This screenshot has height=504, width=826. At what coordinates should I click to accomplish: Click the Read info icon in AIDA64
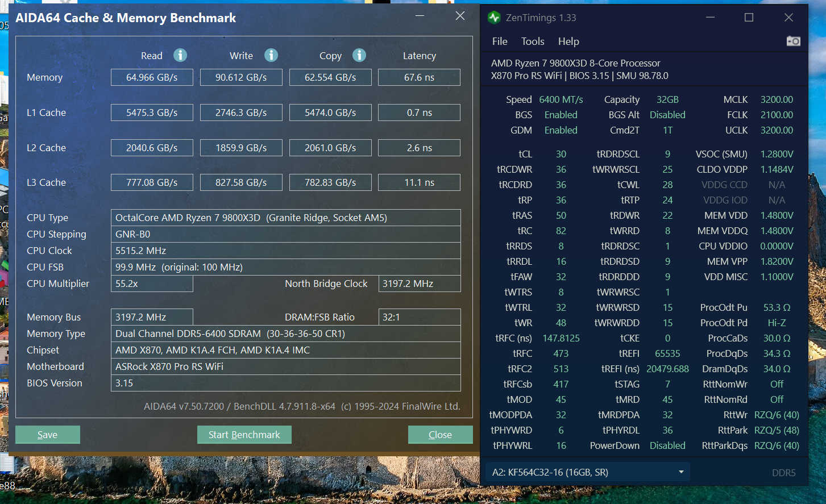(180, 55)
